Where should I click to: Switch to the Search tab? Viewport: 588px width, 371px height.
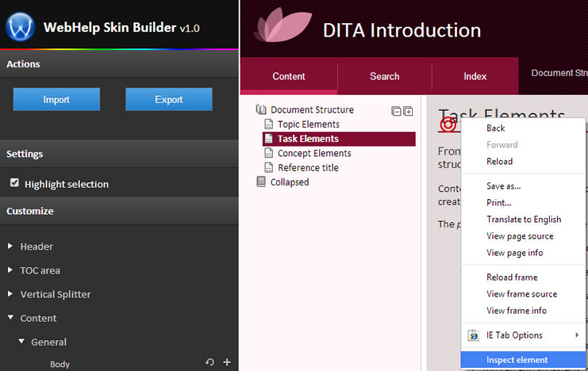click(384, 76)
